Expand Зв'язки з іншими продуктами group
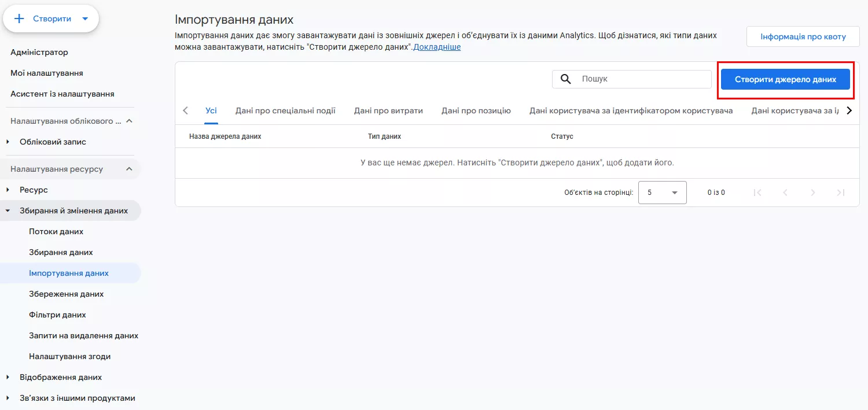868x410 pixels. click(x=8, y=398)
